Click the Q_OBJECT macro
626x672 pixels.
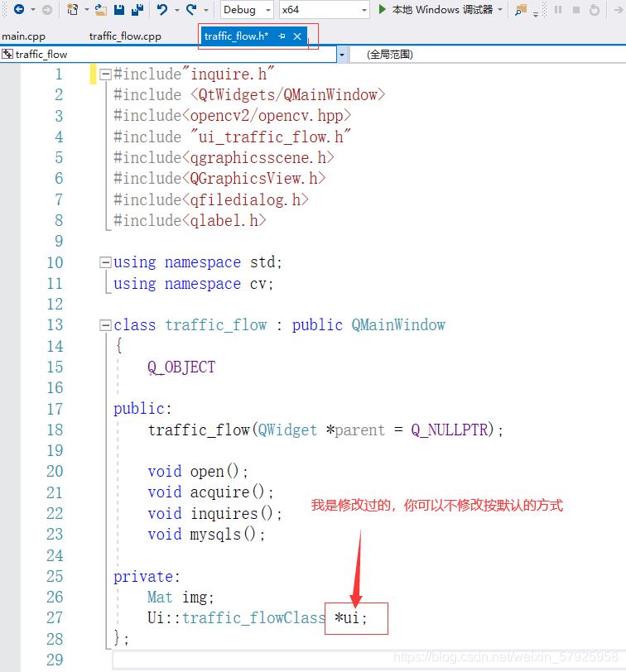coord(181,367)
